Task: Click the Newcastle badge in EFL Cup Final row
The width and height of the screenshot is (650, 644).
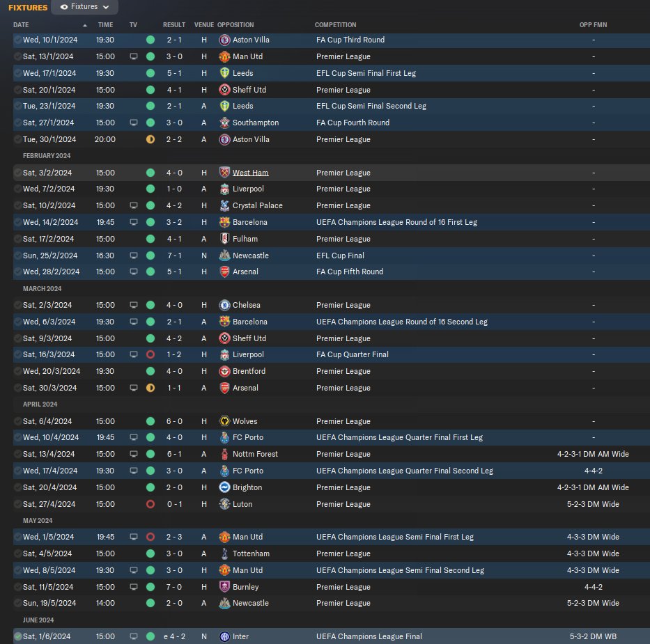Action: click(224, 256)
